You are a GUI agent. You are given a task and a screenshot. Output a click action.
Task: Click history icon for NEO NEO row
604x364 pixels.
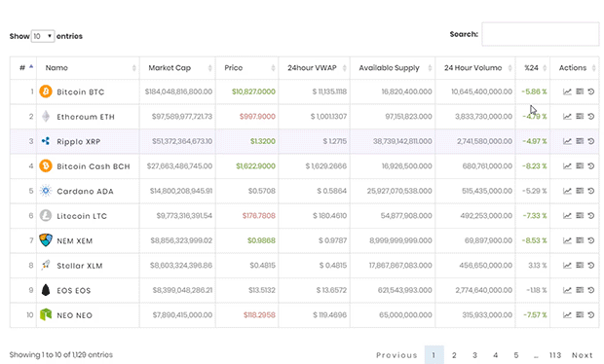591,314
